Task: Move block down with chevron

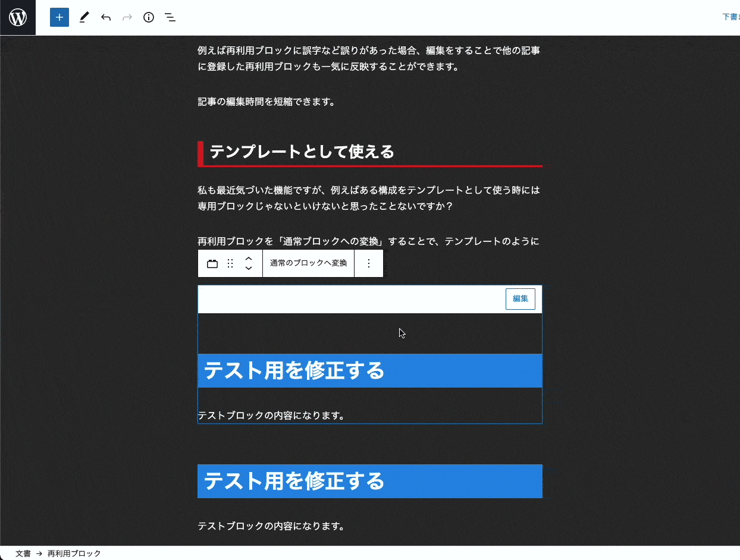Action: coord(249,269)
